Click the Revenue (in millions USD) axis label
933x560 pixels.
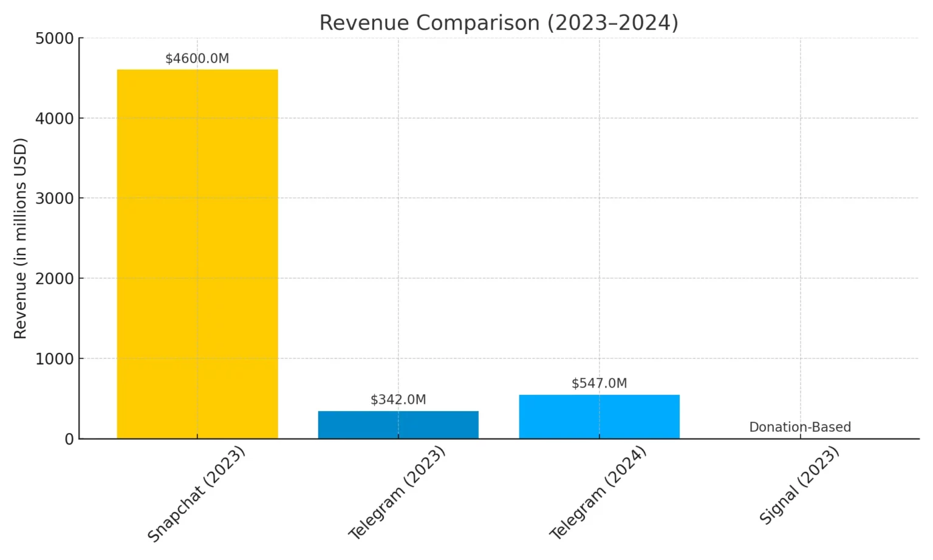point(21,239)
